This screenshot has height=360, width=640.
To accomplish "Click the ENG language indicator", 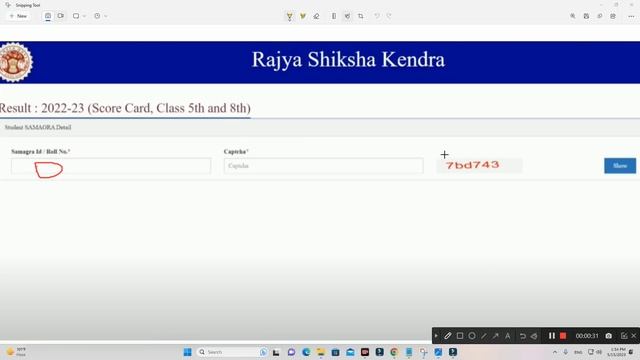I will [x=578, y=352].
